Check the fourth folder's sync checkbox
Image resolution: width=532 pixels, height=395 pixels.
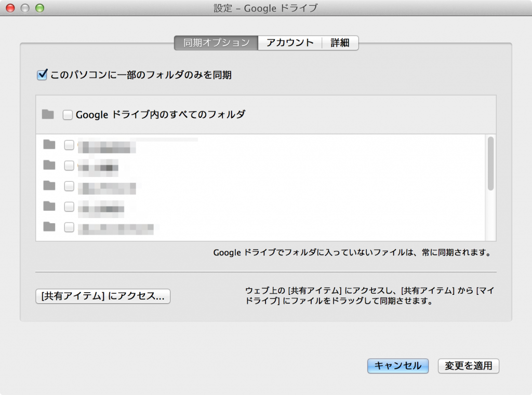click(x=69, y=207)
